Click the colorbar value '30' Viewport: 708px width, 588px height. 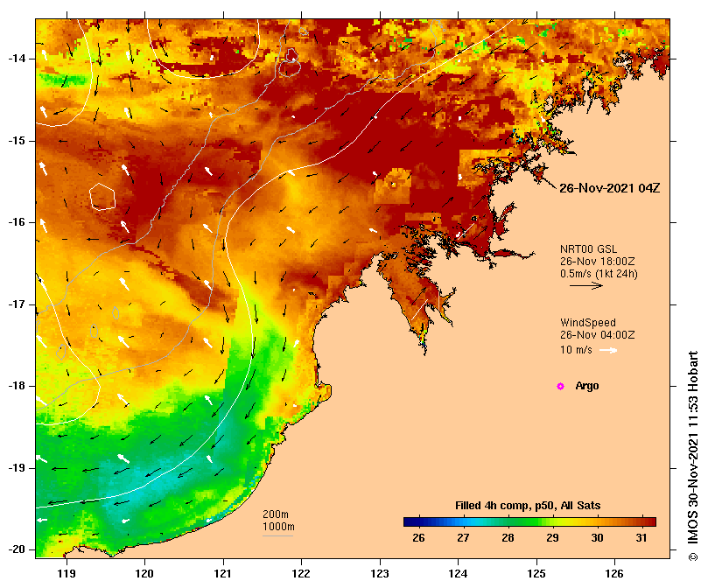coord(598,538)
